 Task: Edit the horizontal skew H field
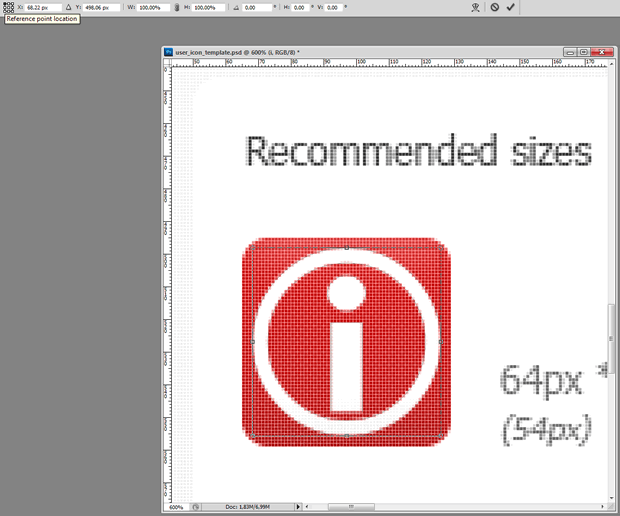tap(301, 8)
